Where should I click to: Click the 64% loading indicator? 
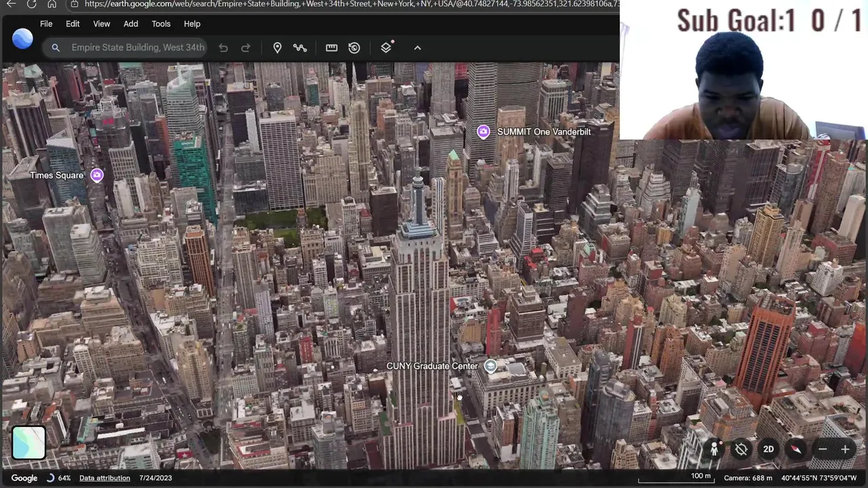(x=59, y=478)
